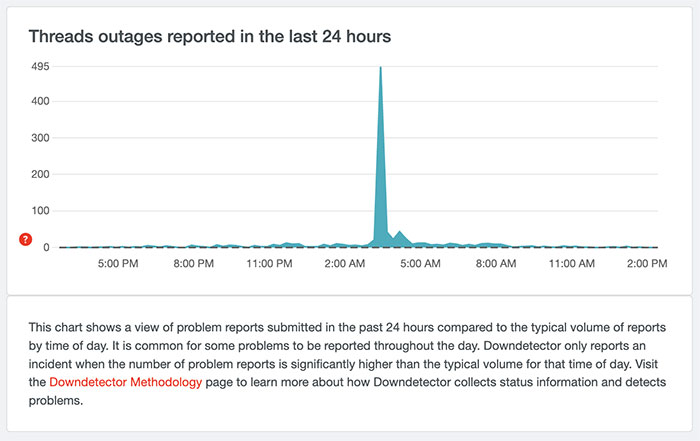
Task: Click the top of the 495-report spike
Action: [x=380, y=68]
